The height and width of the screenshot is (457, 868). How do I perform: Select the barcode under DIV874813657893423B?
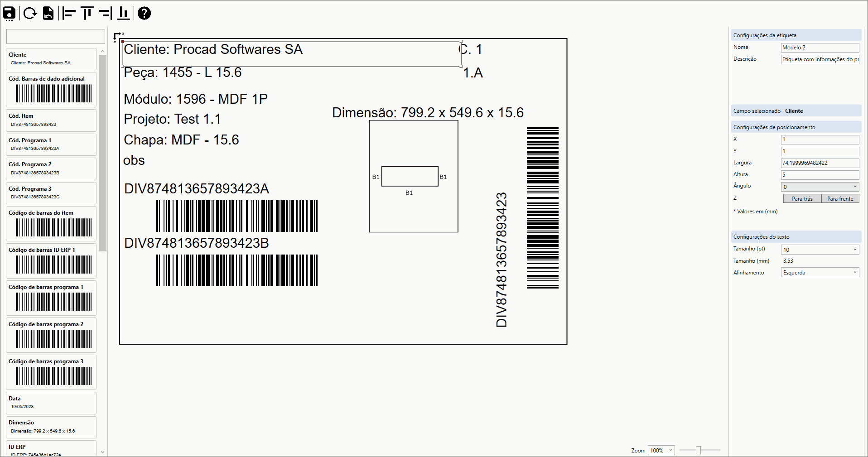pos(237,270)
